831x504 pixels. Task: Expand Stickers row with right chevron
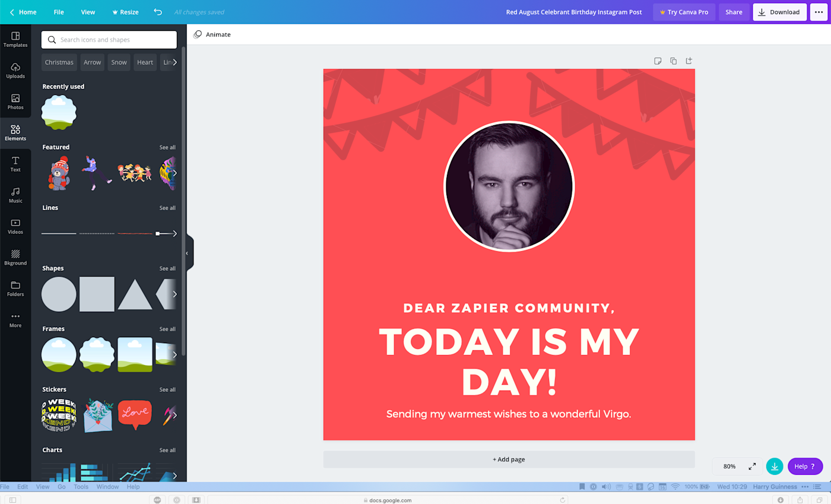[x=175, y=415]
